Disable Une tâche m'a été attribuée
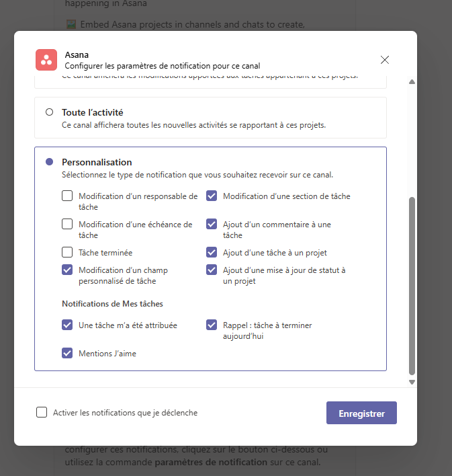452x476 pixels. click(x=67, y=325)
